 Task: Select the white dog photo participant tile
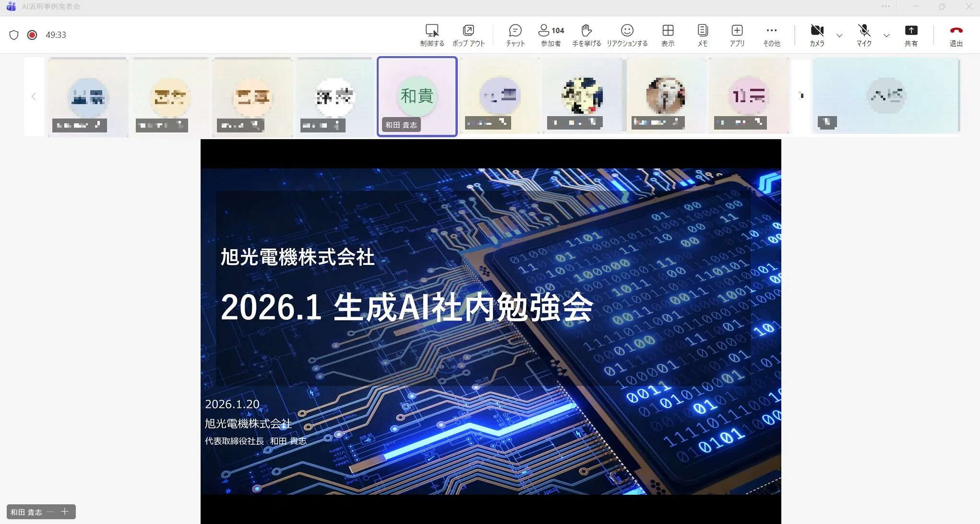pyautogui.click(x=665, y=95)
